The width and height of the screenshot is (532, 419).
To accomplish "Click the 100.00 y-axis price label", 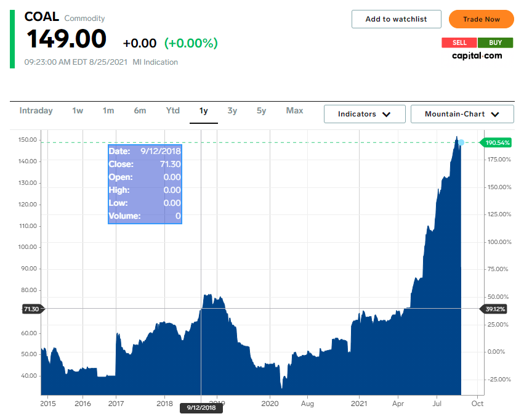I will tap(28, 247).
